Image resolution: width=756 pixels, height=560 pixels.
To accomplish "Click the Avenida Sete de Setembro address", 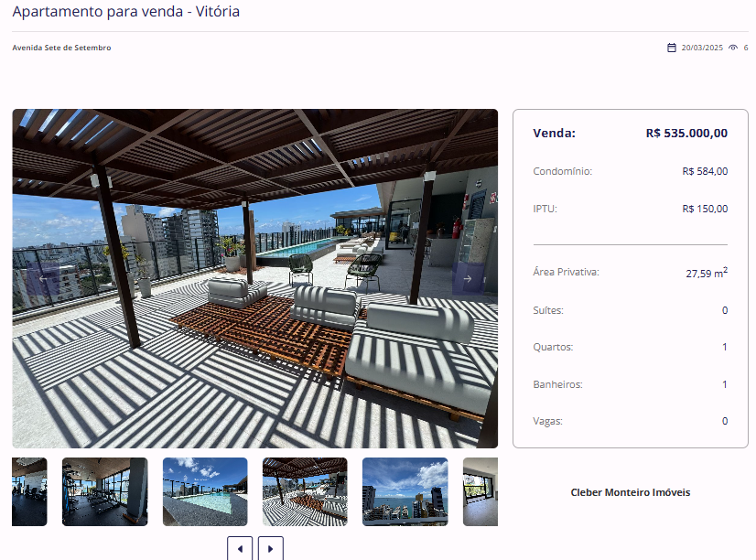I will [x=61, y=48].
